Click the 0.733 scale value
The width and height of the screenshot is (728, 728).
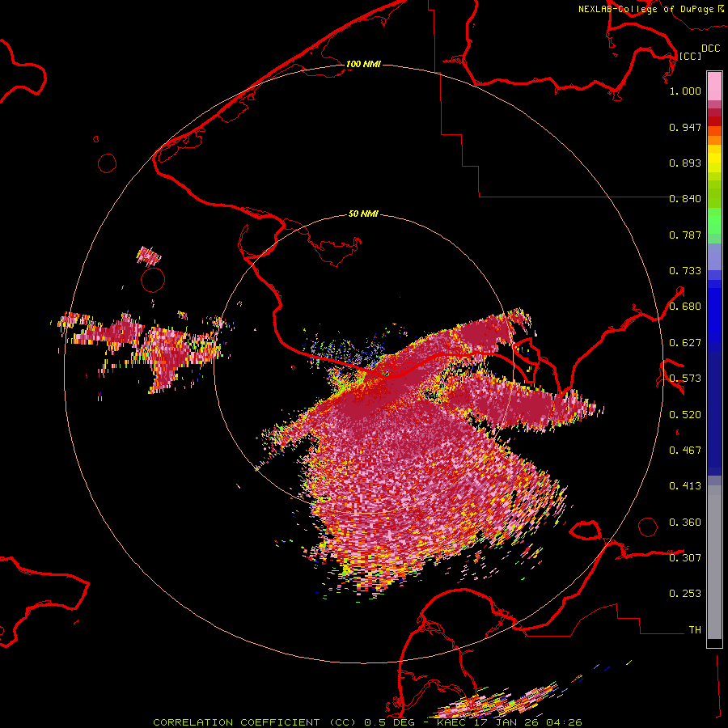(x=685, y=271)
